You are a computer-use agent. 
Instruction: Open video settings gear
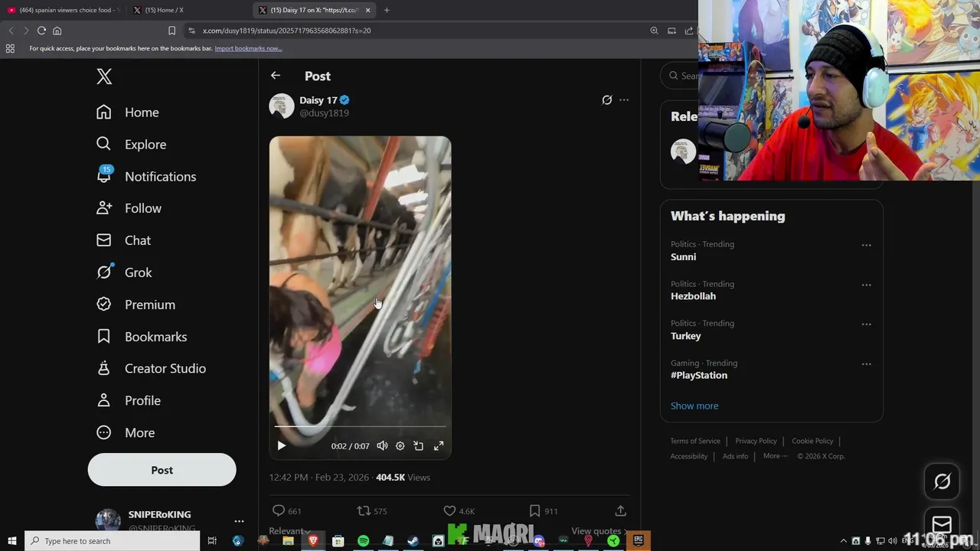point(400,445)
